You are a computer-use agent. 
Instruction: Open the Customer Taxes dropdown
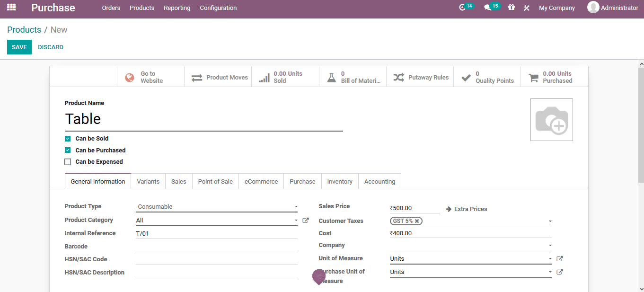coord(549,221)
